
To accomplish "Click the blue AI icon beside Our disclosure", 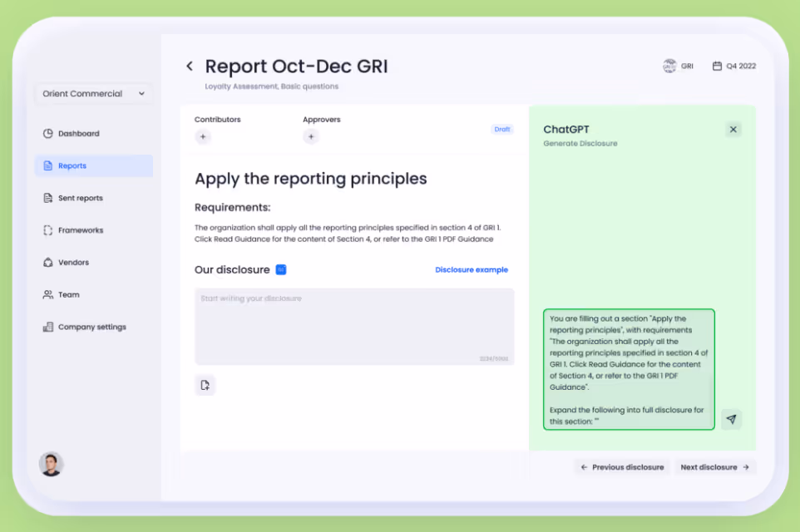I will point(281,269).
